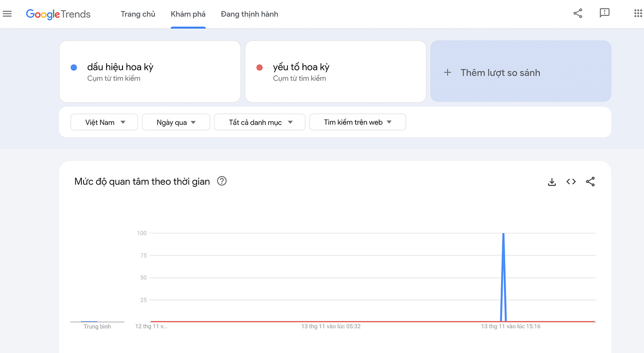Click the plus icon for adding comparison
The height and width of the screenshot is (353, 644).
(x=448, y=72)
